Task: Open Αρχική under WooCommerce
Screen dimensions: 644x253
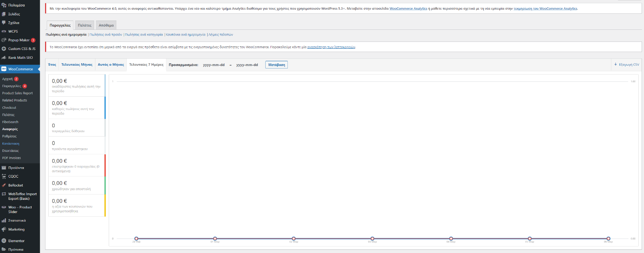Action: pos(7,79)
